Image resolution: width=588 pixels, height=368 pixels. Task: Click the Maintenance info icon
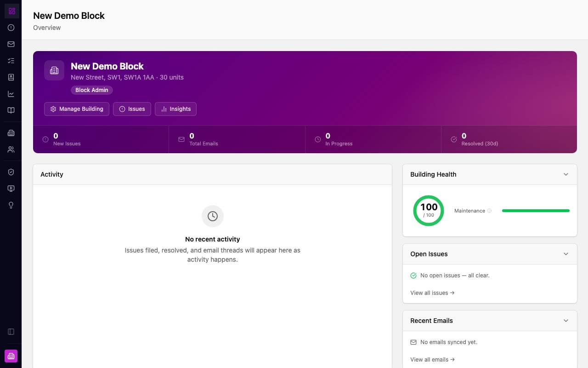pos(489,211)
